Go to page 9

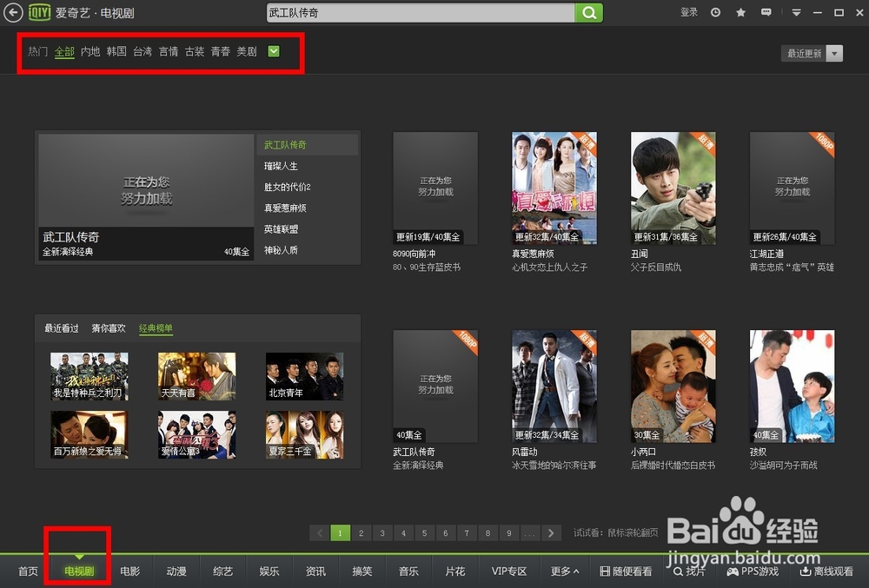click(508, 532)
